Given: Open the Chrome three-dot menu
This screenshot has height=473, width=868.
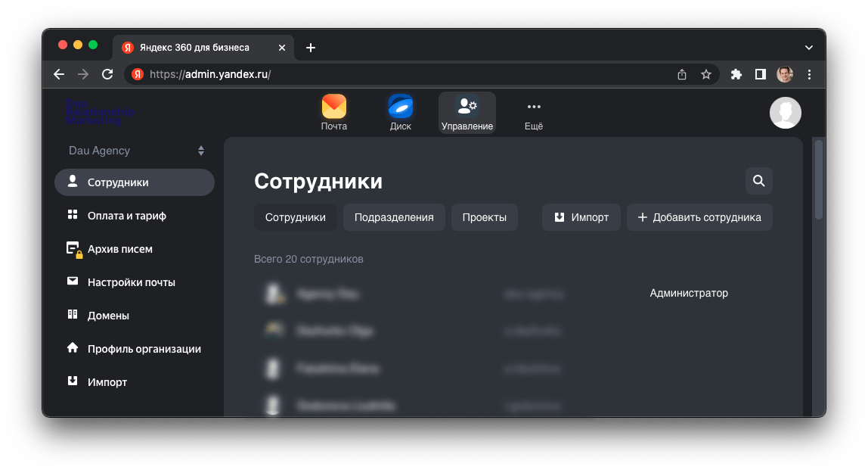Looking at the screenshot, I should coord(809,74).
